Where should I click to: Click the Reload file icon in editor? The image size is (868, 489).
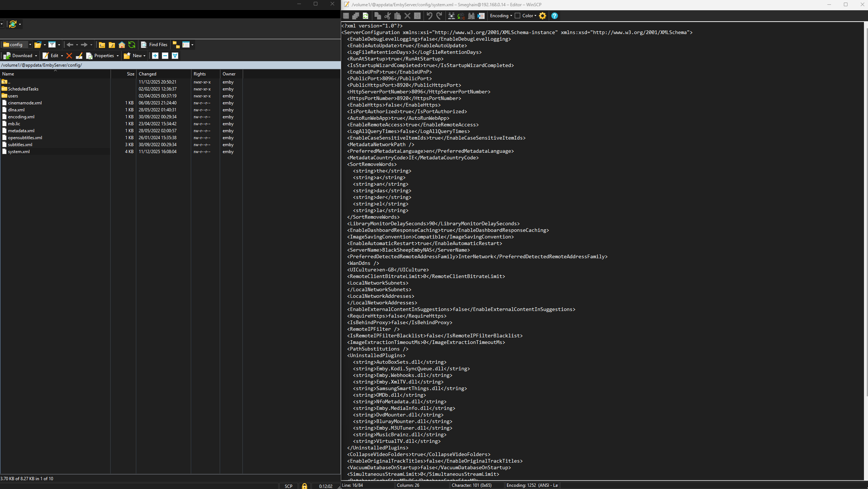coord(365,16)
